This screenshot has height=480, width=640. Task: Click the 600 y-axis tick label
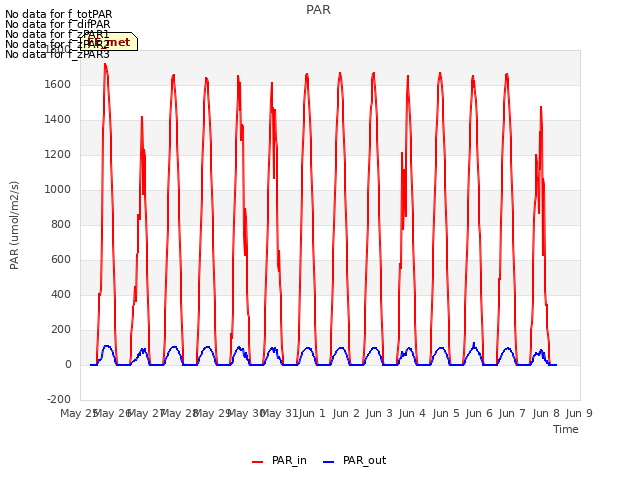(x=61, y=260)
